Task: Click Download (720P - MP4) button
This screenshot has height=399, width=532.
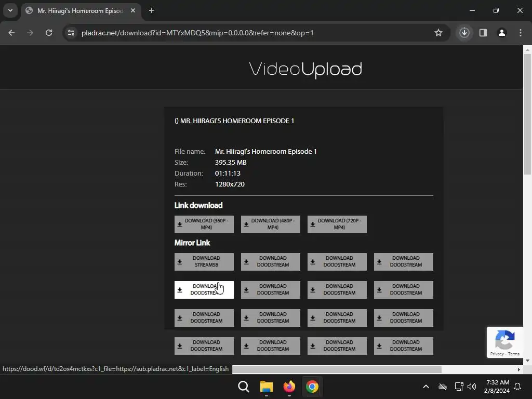Action: coord(337,224)
